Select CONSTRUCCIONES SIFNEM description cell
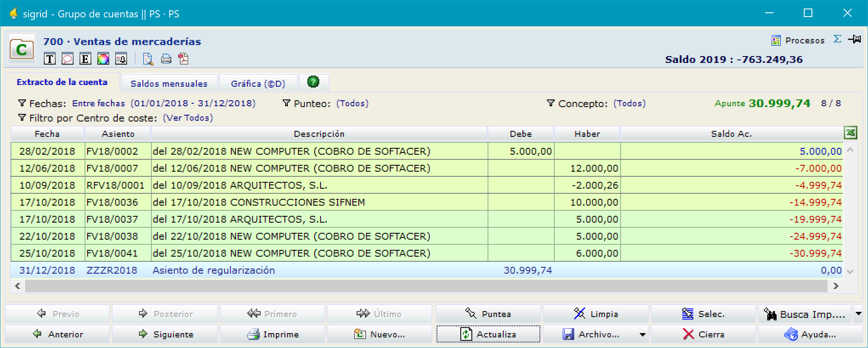Viewport: 868px width, 348px height. [x=319, y=202]
